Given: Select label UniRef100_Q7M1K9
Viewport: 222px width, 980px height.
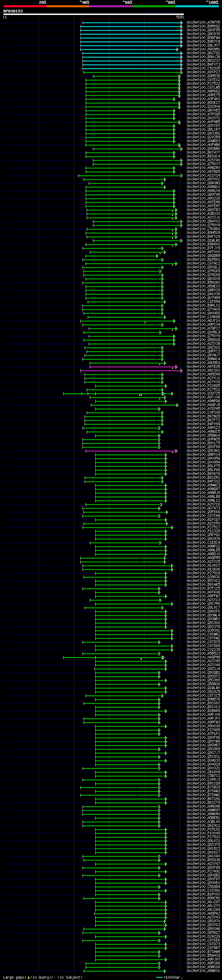Looking at the screenshot, I should point(203,271).
